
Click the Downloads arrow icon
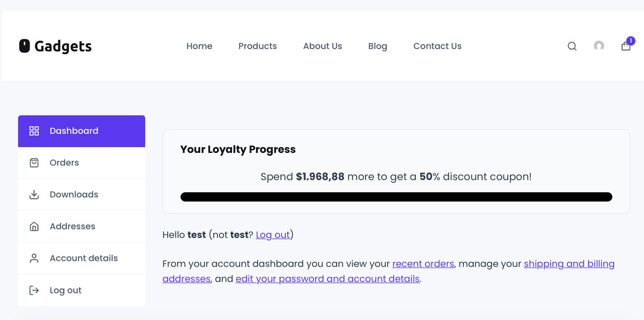(34, 195)
